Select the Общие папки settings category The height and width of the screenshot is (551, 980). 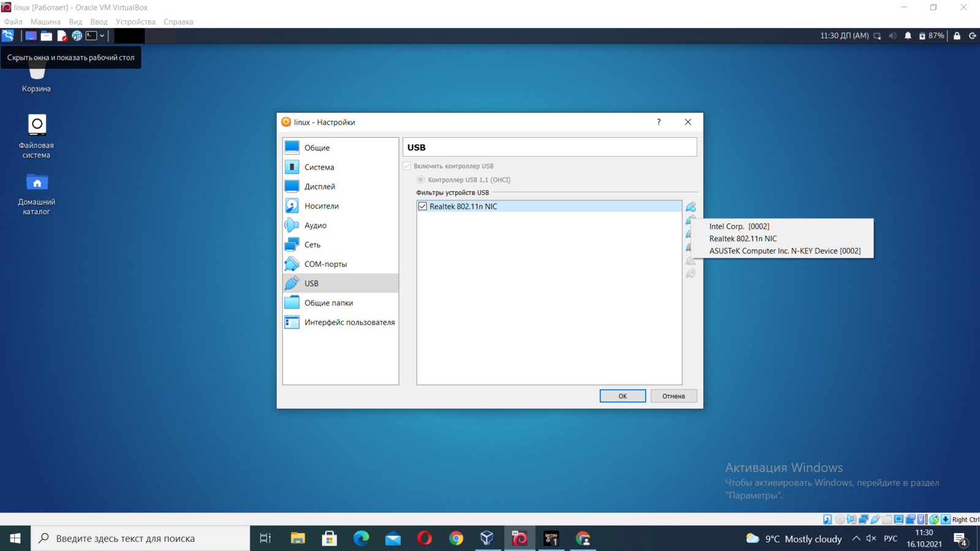(341, 303)
